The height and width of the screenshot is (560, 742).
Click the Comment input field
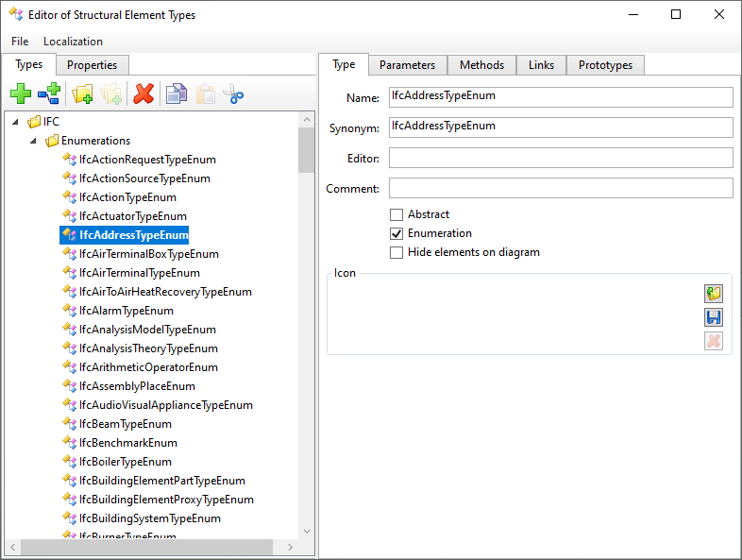tap(561, 188)
